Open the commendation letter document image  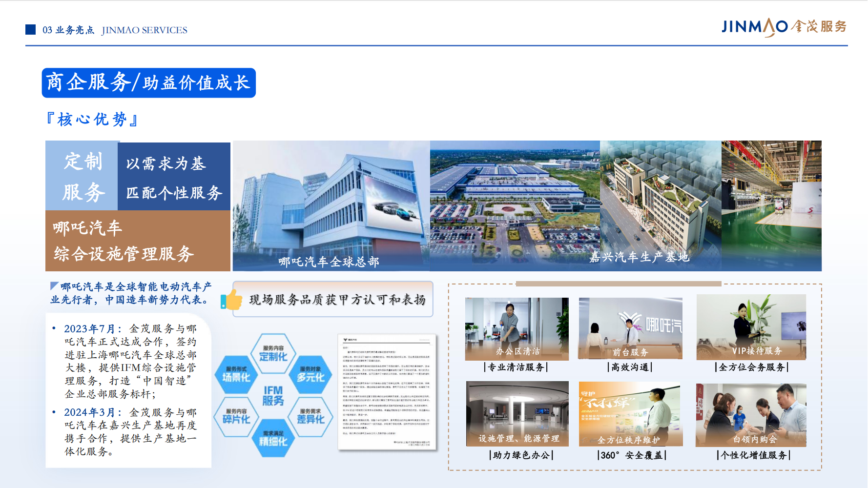[x=387, y=392]
